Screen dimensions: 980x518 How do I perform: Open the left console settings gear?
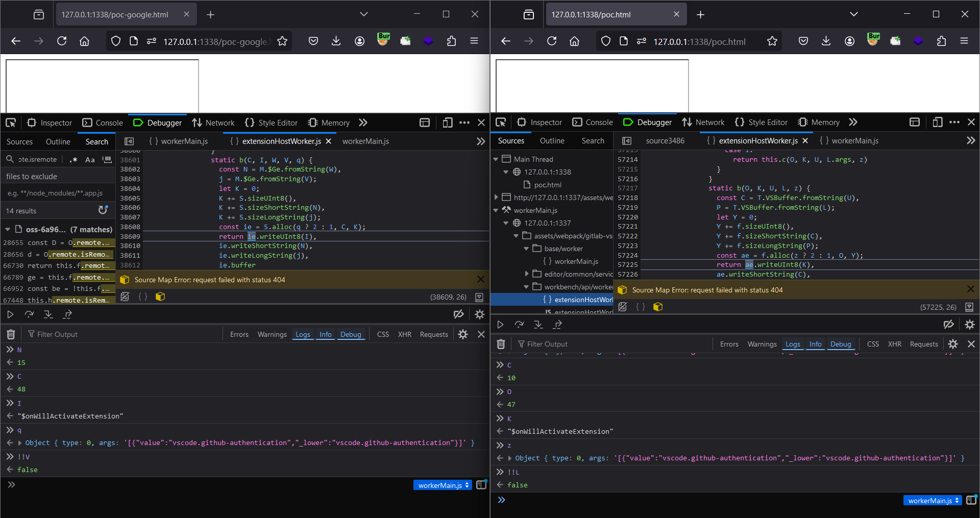tap(463, 334)
